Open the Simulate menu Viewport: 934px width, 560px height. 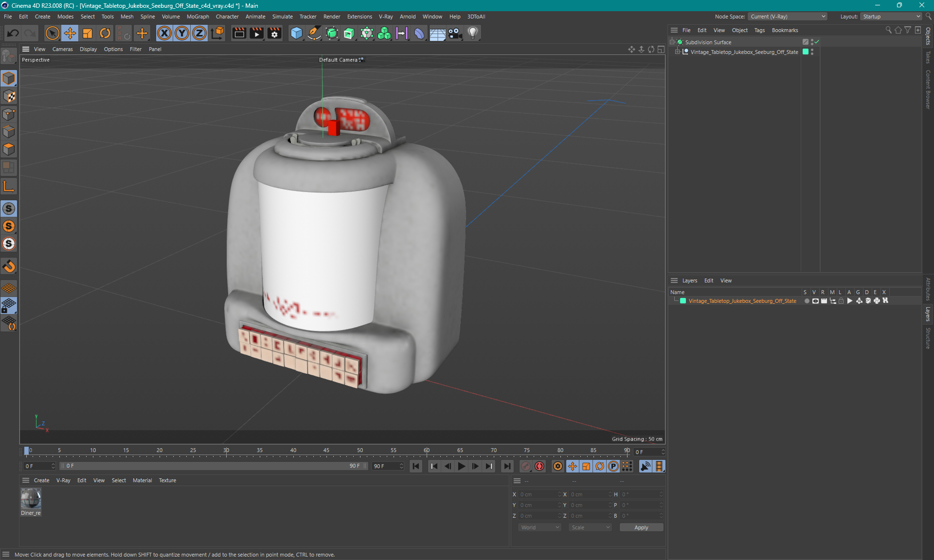click(x=282, y=17)
